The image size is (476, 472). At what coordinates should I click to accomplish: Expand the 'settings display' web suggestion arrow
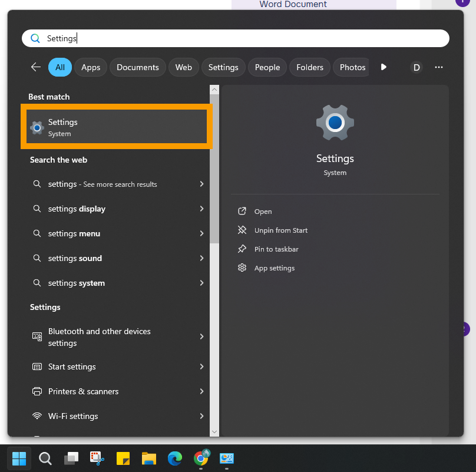coord(201,209)
